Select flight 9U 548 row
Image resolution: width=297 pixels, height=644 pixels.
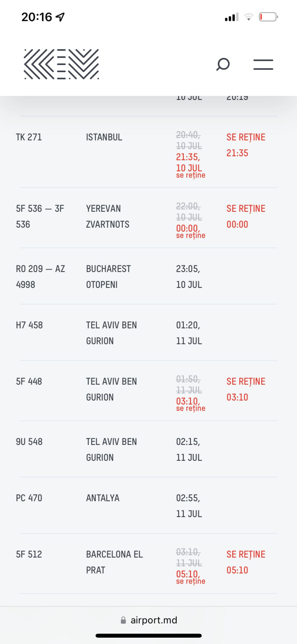click(148, 449)
